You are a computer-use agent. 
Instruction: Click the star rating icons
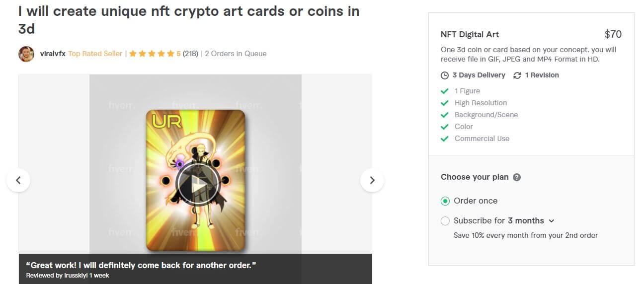tap(152, 54)
